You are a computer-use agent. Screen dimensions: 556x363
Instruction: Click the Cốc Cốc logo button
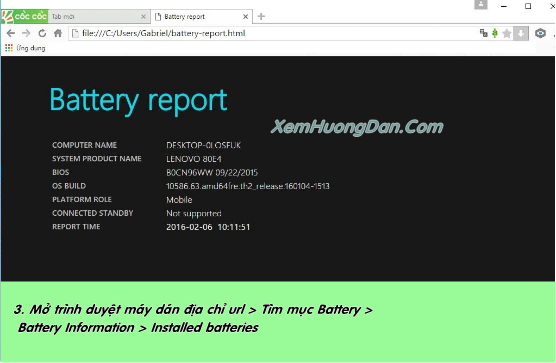point(24,16)
